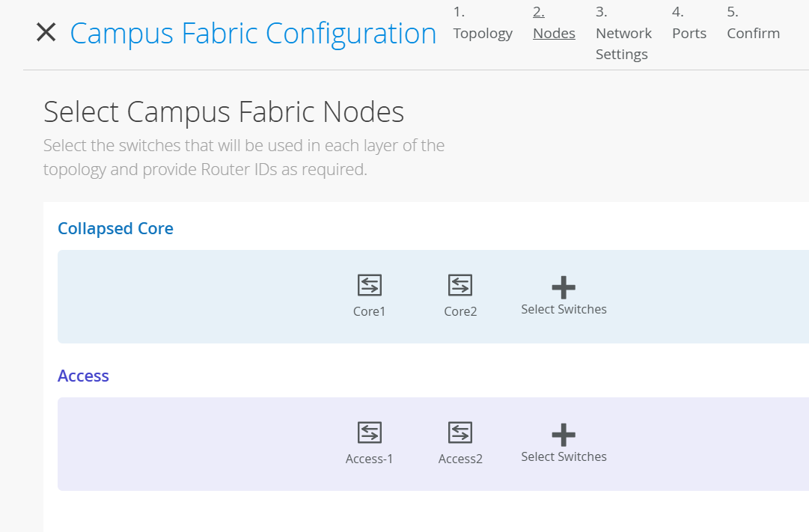Select the Nodes step
The width and height of the screenshot is (809, 532).
coord(554,33)
